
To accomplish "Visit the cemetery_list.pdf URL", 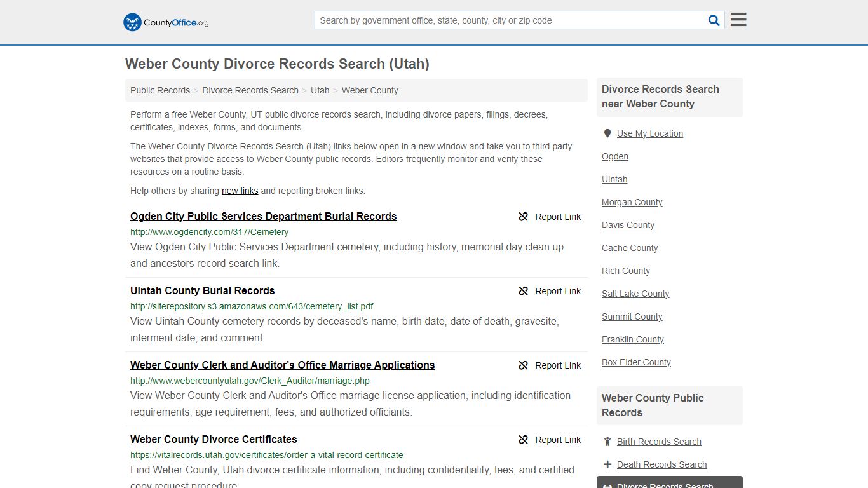I will click(x=252, y=306).
